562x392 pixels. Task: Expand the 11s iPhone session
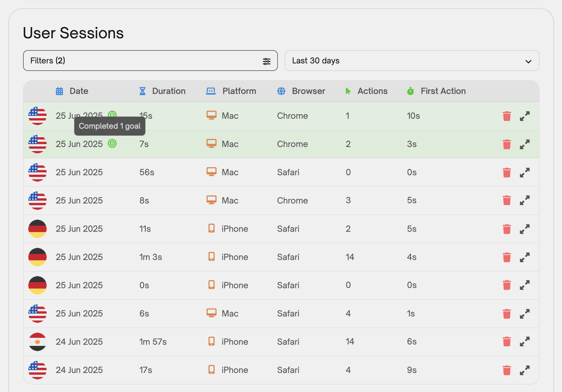(x=525, y=229)
